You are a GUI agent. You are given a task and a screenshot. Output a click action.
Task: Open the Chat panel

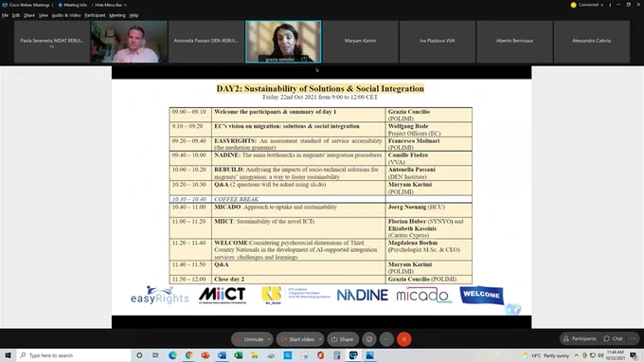[613, 338]
